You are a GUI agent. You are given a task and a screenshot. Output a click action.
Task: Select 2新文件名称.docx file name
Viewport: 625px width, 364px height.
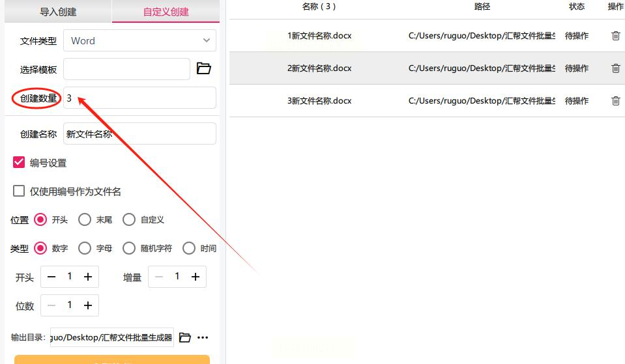point(319,68)
